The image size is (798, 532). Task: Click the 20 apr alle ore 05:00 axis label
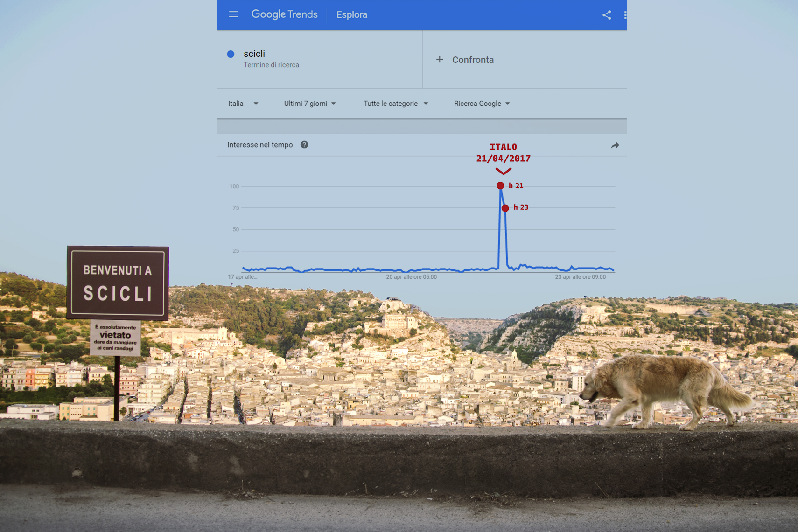[411, 277]
